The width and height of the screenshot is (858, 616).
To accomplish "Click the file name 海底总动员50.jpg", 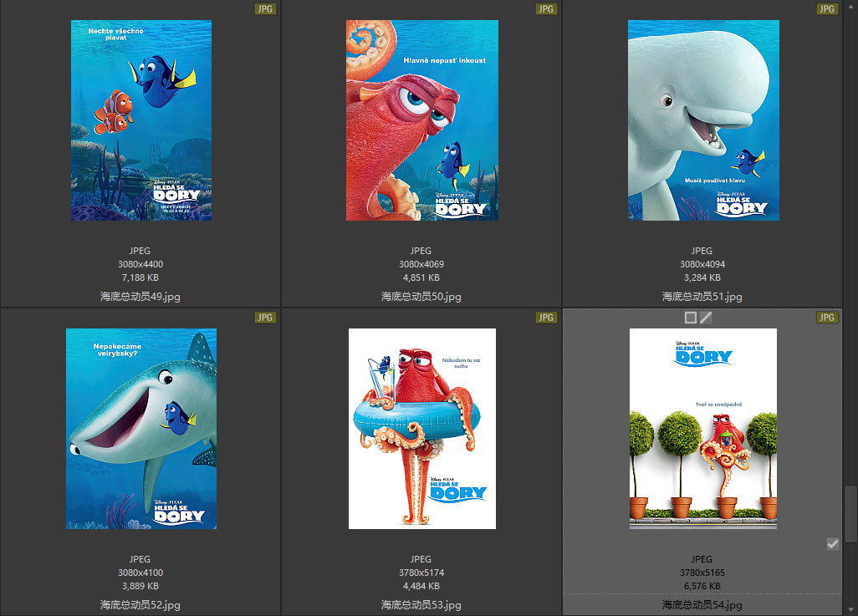I will point(421,297).
